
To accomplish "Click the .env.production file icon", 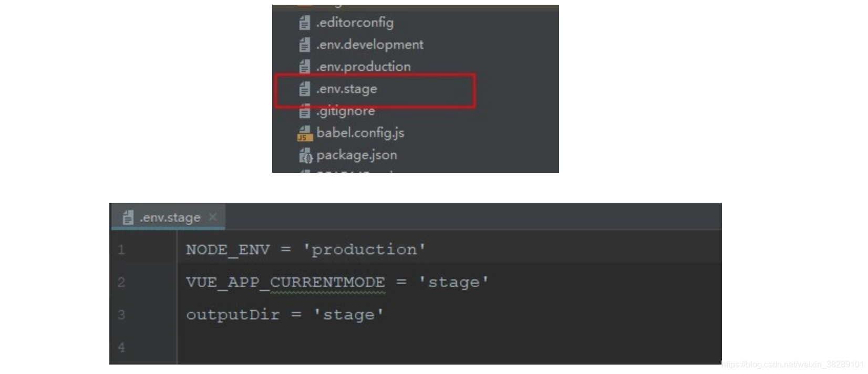I will point(305,67).
